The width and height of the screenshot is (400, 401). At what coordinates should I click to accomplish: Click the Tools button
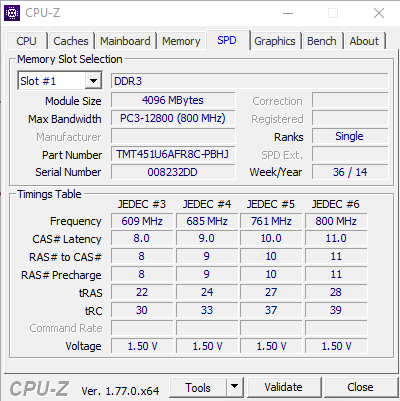pos(198,387)
